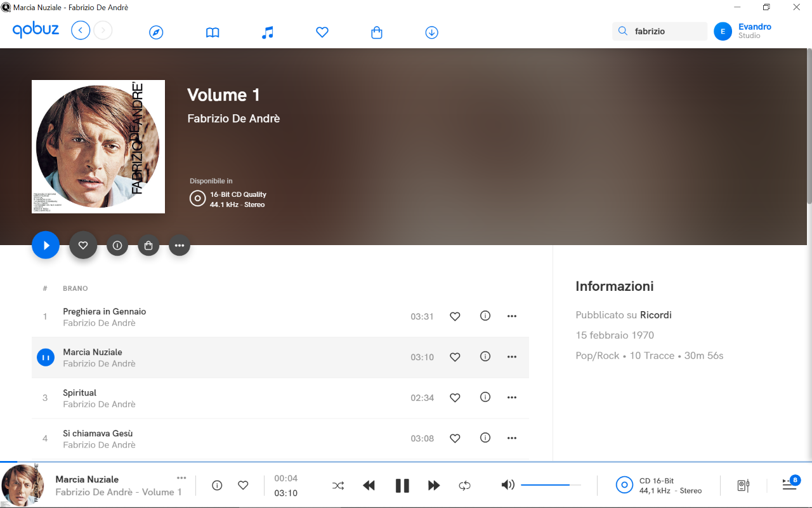Pause playback in the player bar
This screenshot has width=812, height=508.
pos(402,486)
